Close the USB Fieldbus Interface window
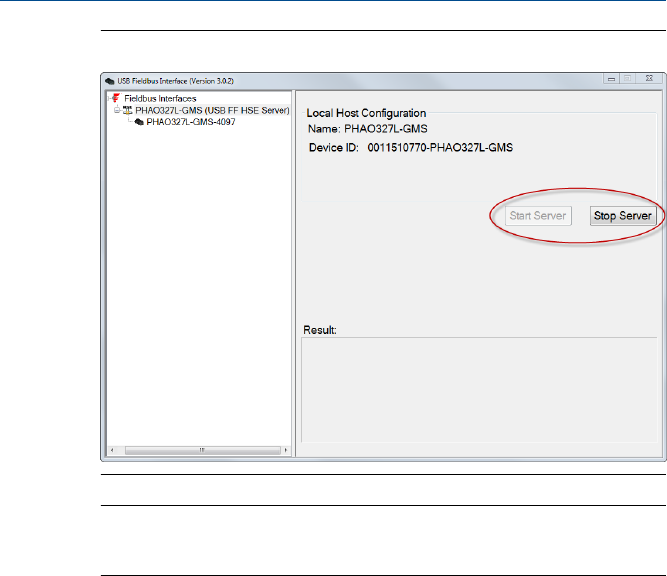The width and height of the screenshot is (667, 576). [x=649, y=79]
